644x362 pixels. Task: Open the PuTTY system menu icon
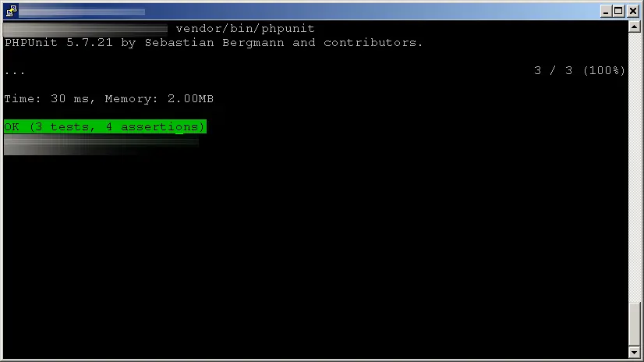click(11, 11)
